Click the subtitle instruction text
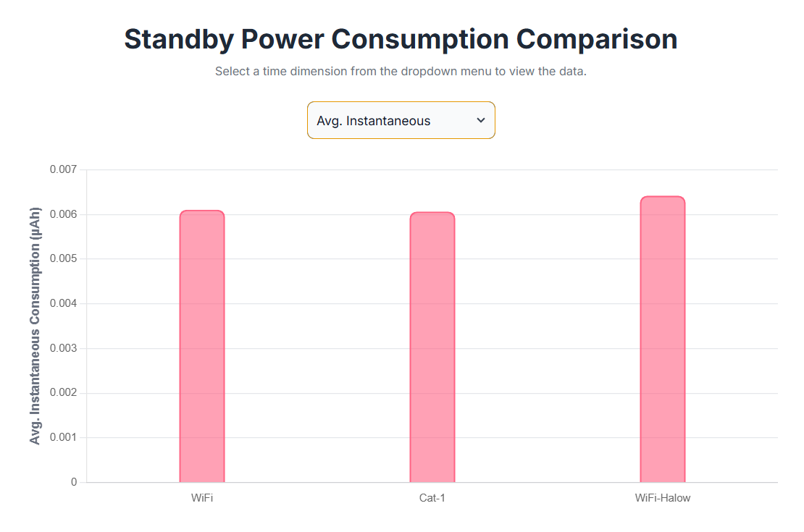Screen dimensions: 804x532 [401, 71]
